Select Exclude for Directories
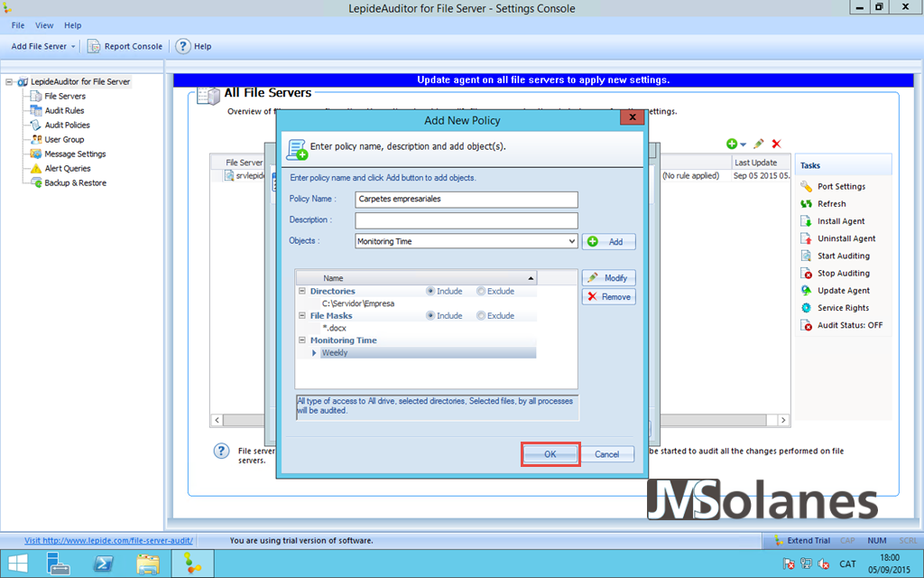Screen dimensions: 924x578 coord(481,291)
